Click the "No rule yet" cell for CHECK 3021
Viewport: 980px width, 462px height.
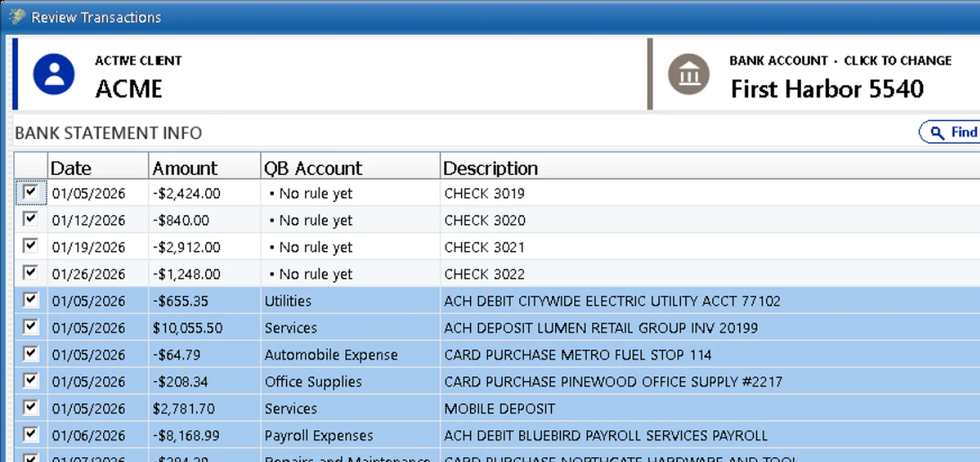(x=350, y=247)
